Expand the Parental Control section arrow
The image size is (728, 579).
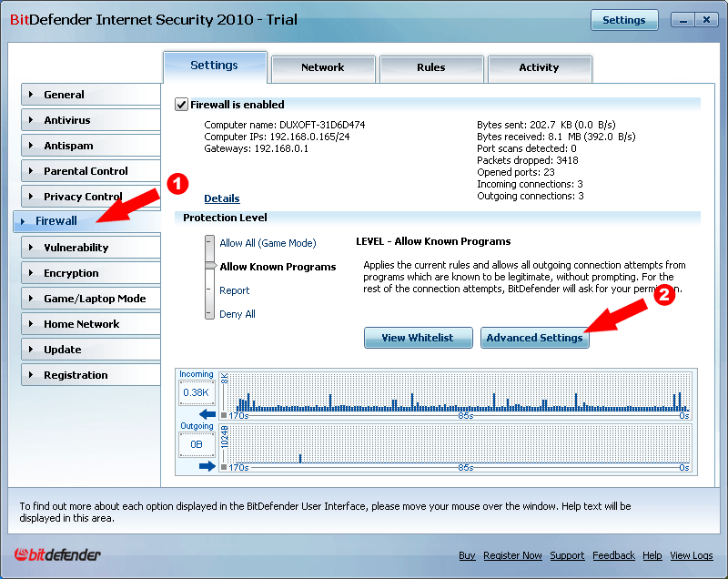point(31,171)
